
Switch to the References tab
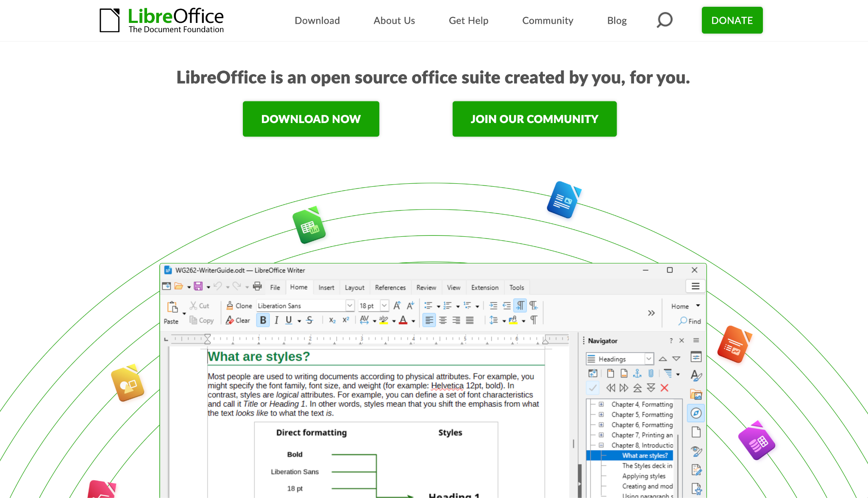390,287
